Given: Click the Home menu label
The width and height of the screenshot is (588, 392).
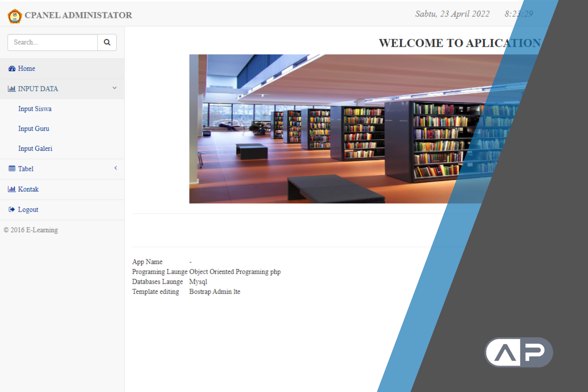Looking at the screenshot, I should [x=26, y=69].
